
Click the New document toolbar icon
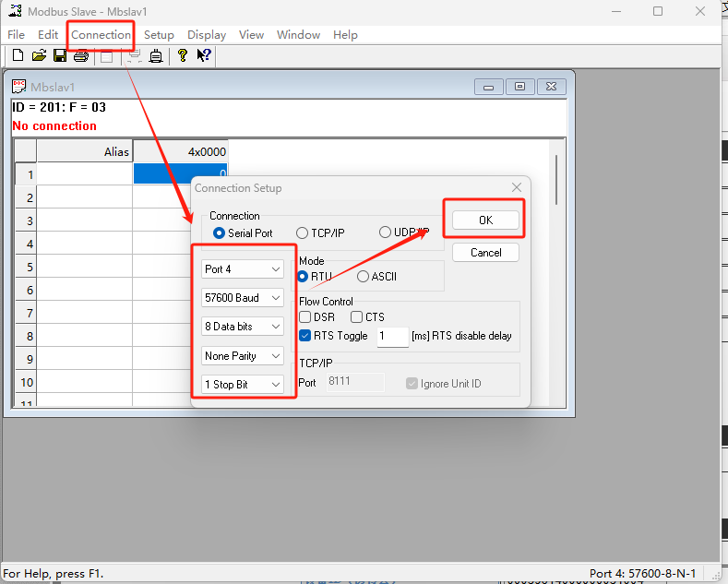pyautogui.click(x=18, y=56)
